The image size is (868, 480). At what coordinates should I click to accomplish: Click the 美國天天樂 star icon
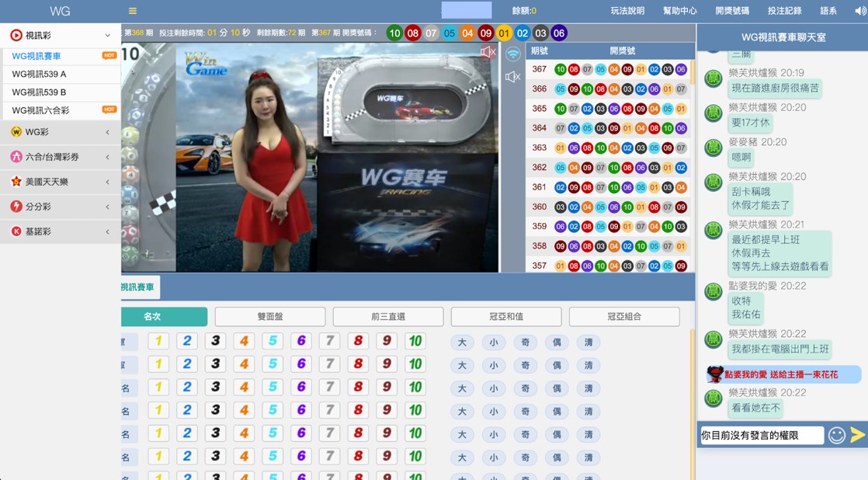[16, 182]
